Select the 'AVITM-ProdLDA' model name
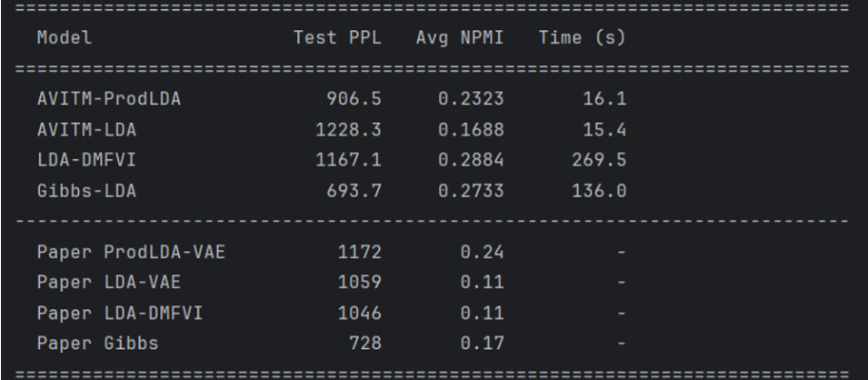868x380 pixels. coord(109,98)
